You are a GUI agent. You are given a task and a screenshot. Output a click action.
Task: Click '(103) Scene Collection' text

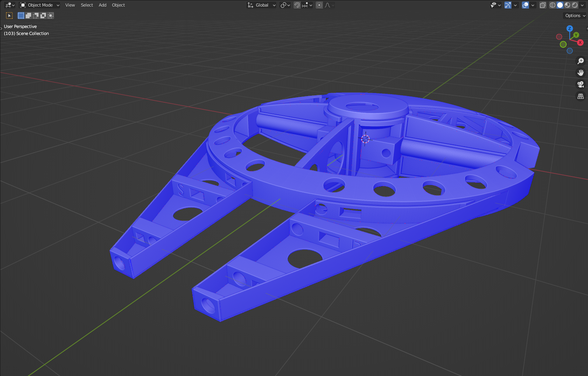click(26, 33)
